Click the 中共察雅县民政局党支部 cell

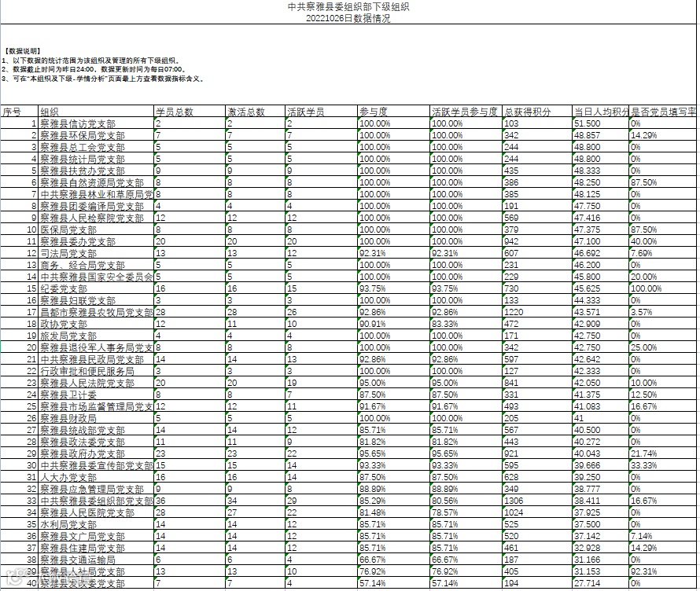95,359
